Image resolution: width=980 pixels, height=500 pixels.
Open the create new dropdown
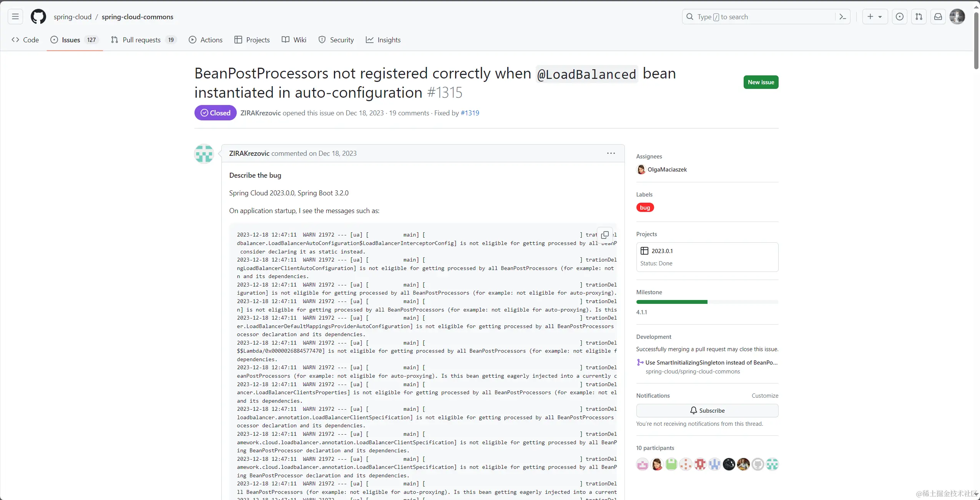pyautogui.click(x=874, y=17)
